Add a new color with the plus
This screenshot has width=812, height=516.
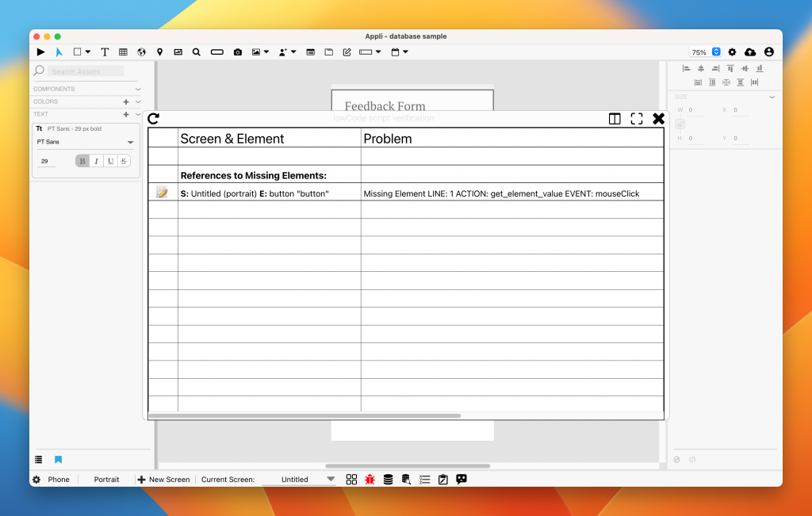click(x=126, y=102)
